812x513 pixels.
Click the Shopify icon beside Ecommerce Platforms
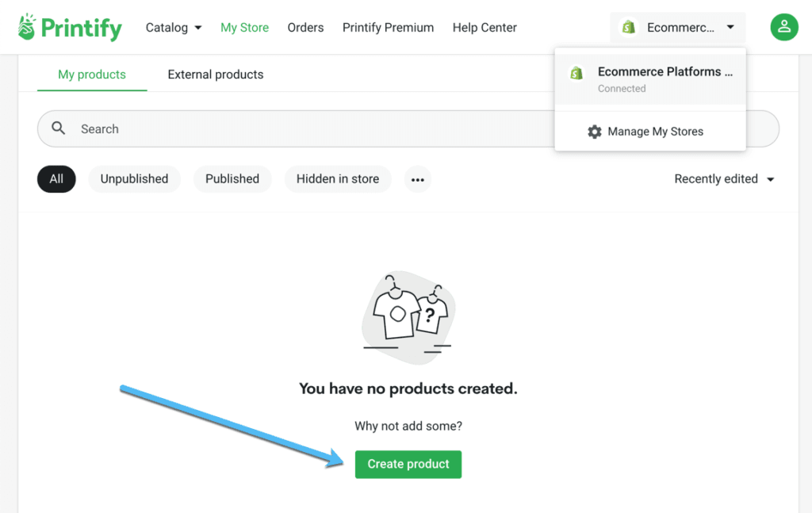576,73
